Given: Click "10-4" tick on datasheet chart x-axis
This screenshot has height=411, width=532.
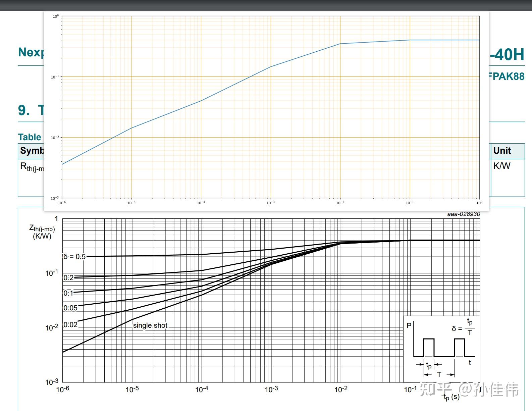Looking at the screenshot, I should tap(202, 389).
